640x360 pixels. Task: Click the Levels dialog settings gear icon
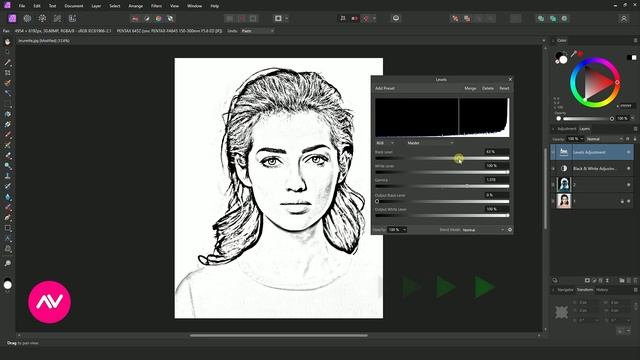510,230
